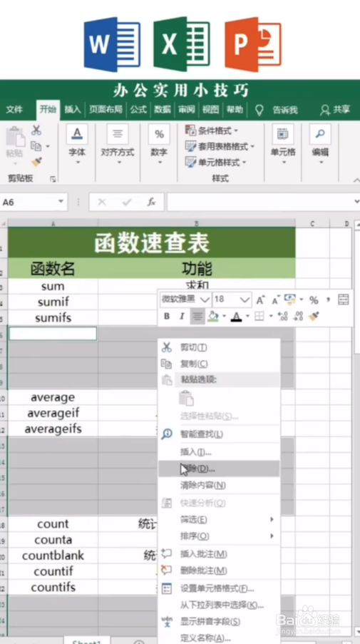Apply comma style in mini toolbar
360x644 pixels.
[x=329, y=300]
